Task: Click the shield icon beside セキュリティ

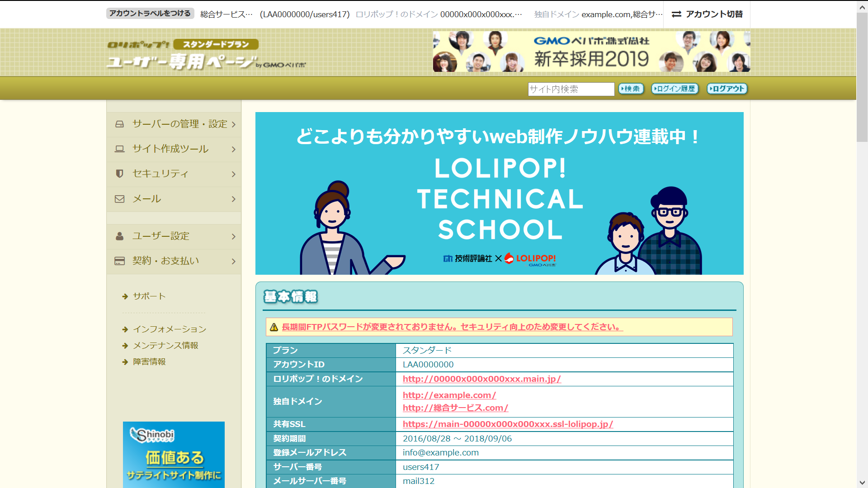Action: [x=119, y=174]
